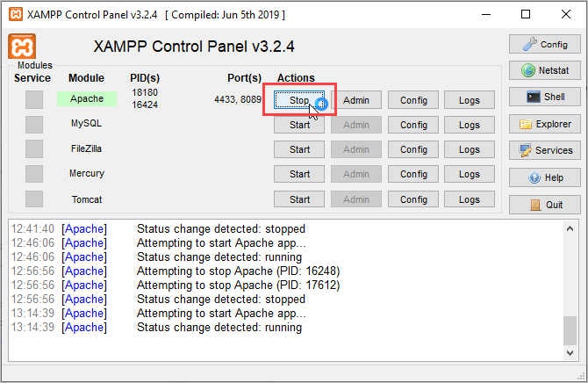Click the 12:46:06 'Attempting to start Apache app...' line
The image size is (588, 383).
coord(221,243)
